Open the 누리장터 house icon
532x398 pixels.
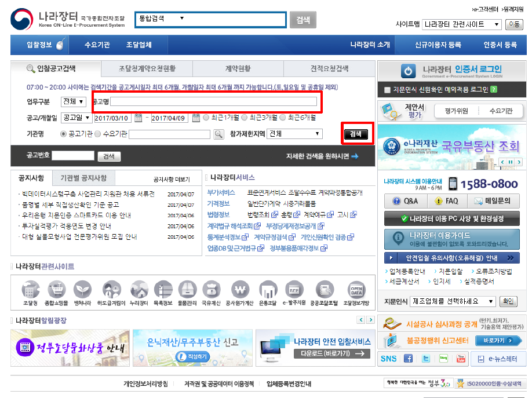[x=139, y=290]
